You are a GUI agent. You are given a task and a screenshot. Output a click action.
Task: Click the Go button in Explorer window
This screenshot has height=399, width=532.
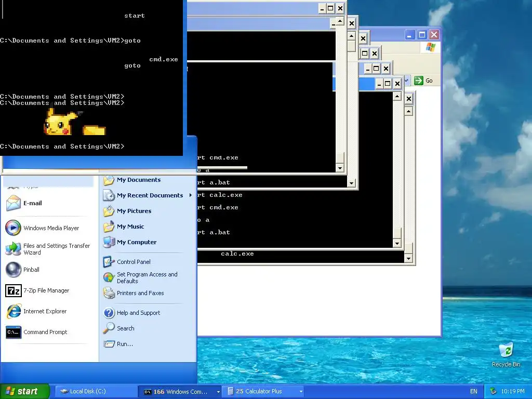(x=423, y=81)
